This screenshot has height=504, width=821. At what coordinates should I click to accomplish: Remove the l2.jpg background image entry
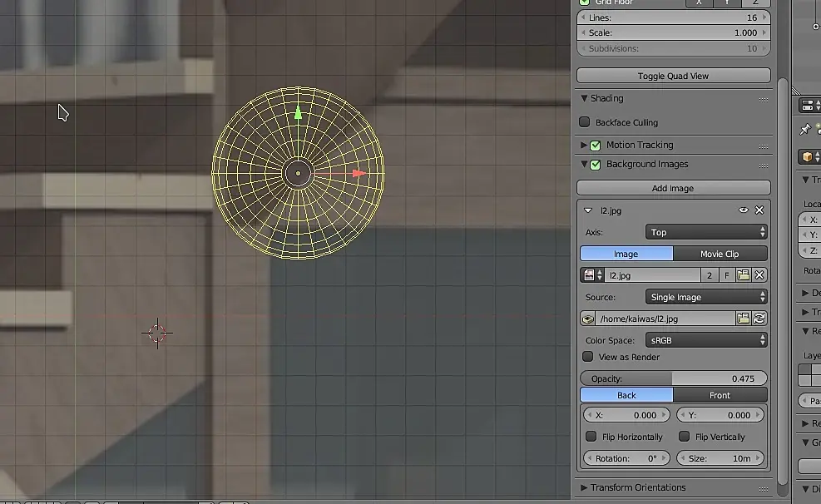click(759, 210)
